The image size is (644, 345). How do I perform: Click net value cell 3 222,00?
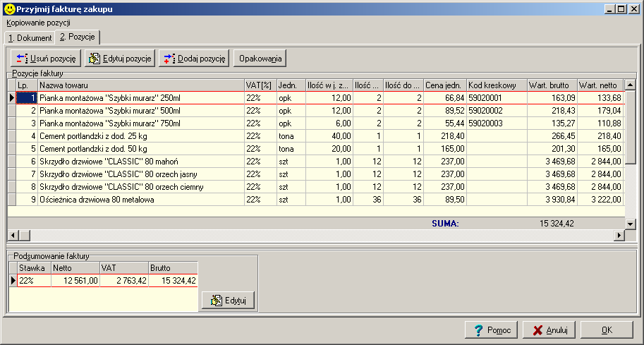coord(600,200)
